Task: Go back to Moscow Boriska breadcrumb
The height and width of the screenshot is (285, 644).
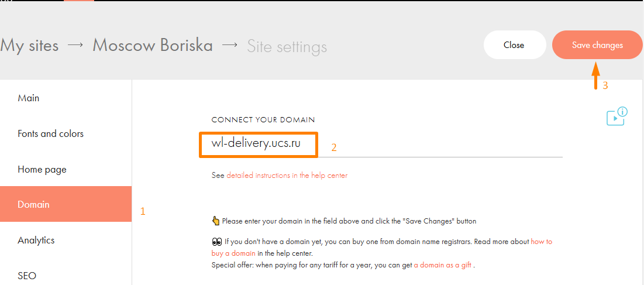Action: coord(153,45)
